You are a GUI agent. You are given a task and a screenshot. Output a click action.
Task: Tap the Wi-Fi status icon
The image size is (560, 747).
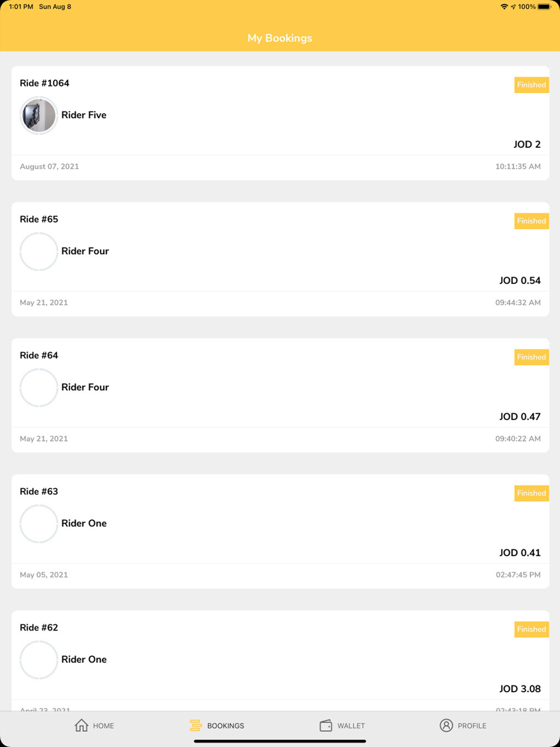[504, 7]
